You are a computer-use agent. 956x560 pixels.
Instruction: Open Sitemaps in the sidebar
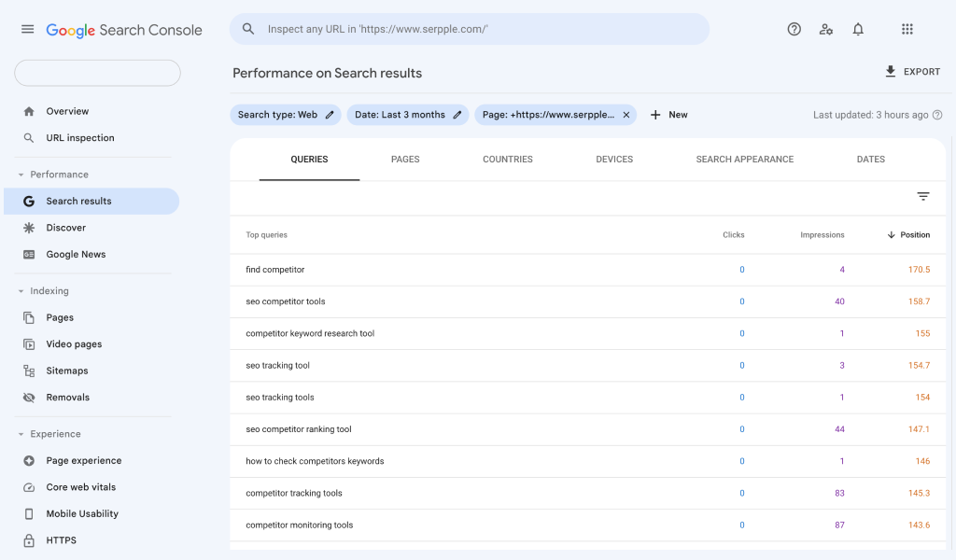pos(67,371)
